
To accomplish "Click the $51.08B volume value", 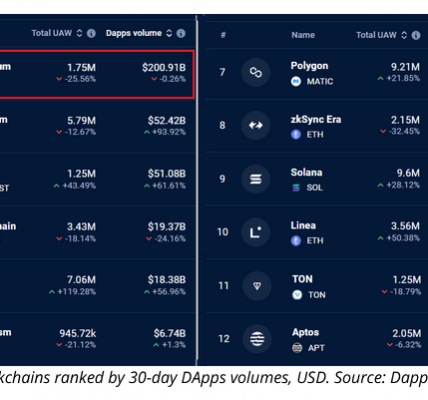I will [x=167, y=174].
